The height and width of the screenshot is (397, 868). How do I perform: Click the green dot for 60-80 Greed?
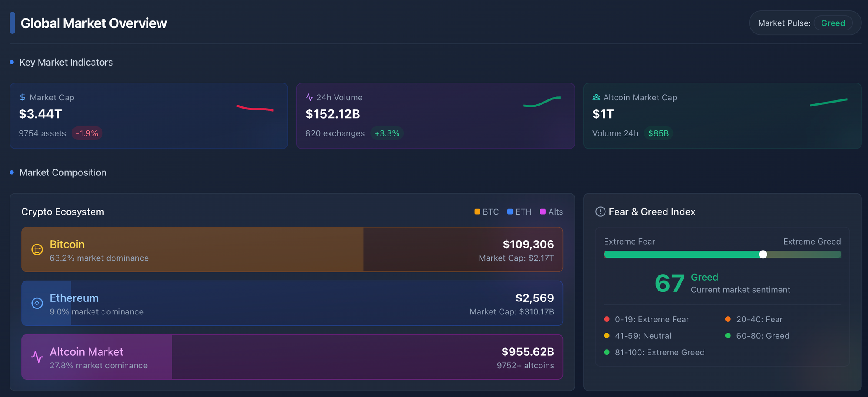point(728,336)
